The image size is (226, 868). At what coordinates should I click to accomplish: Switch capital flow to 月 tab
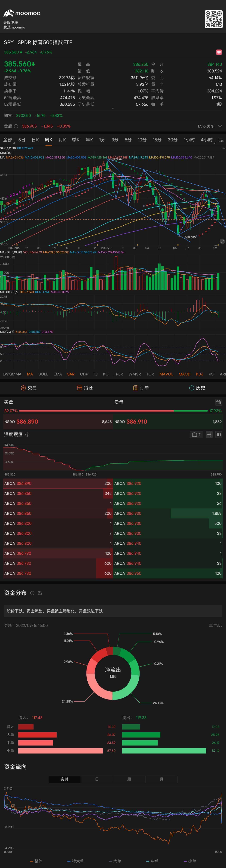coord(162,779)
